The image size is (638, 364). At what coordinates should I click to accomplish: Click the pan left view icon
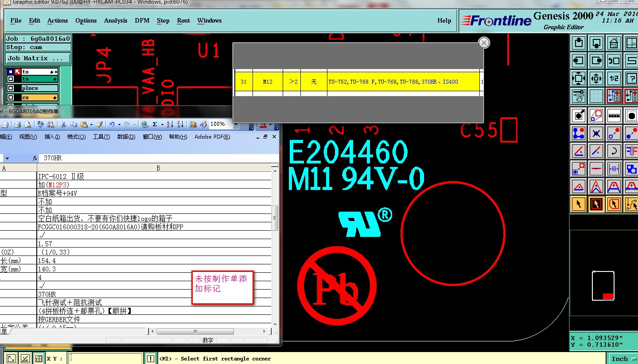pyautogui.click(x=579, y=60)
